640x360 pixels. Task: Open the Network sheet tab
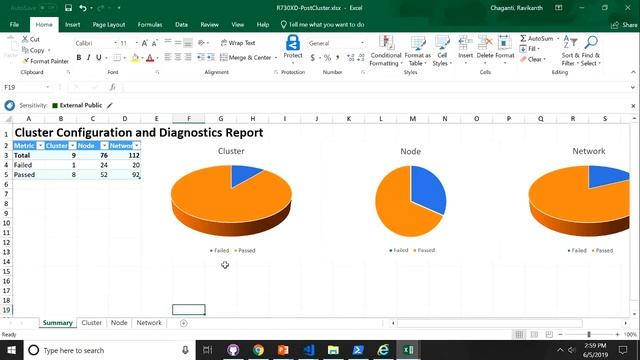(x=149, y=322)
